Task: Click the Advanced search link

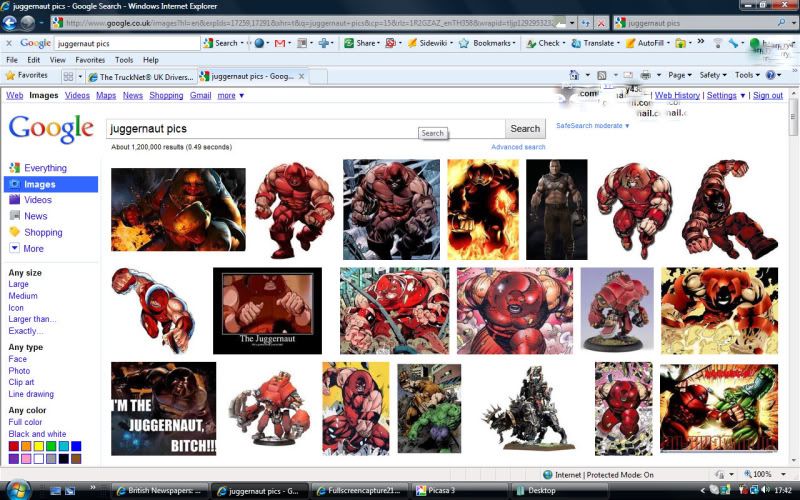Action: [x=518, y=147]
